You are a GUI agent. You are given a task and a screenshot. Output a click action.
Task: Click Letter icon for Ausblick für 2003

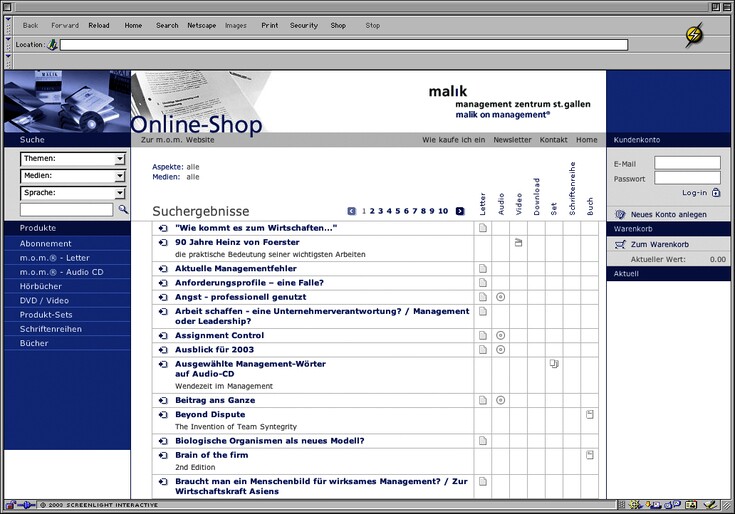(x=483, y=350)
